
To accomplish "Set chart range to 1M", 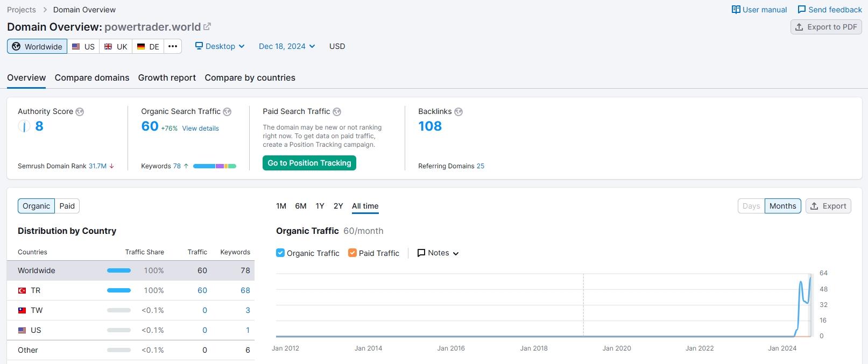I will 281,206.
